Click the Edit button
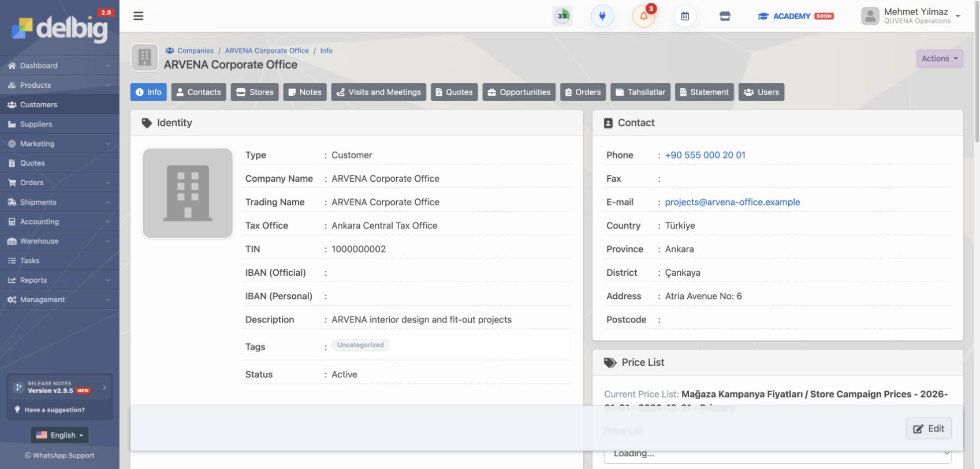Screen dimensions: 980x469 pos(929,429)
